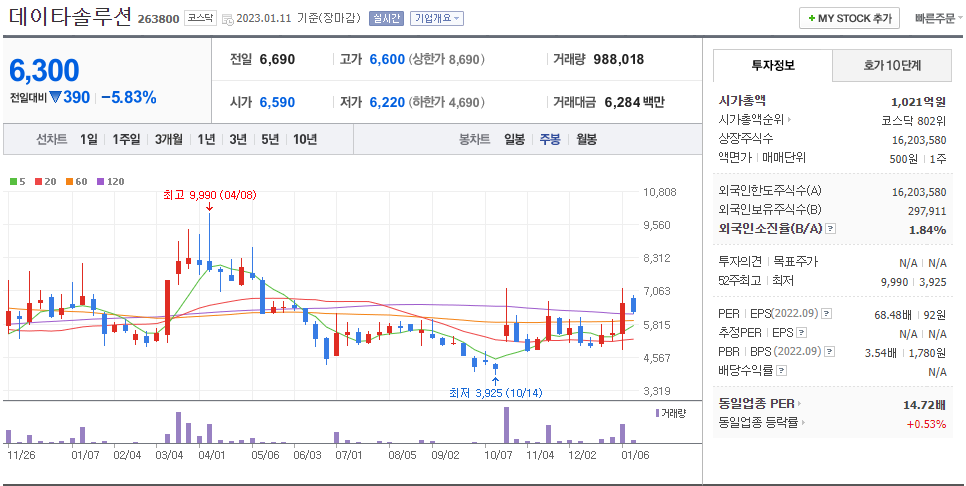This screenshot has width=966, height=486.
Task: Add stock via MY STOCK 추가 button
Action: 850,18
